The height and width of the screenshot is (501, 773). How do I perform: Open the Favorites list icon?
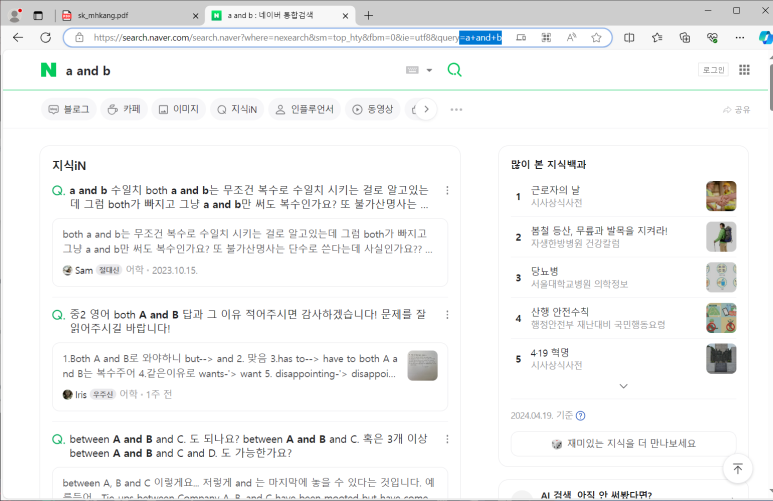[x=657, y=37]
